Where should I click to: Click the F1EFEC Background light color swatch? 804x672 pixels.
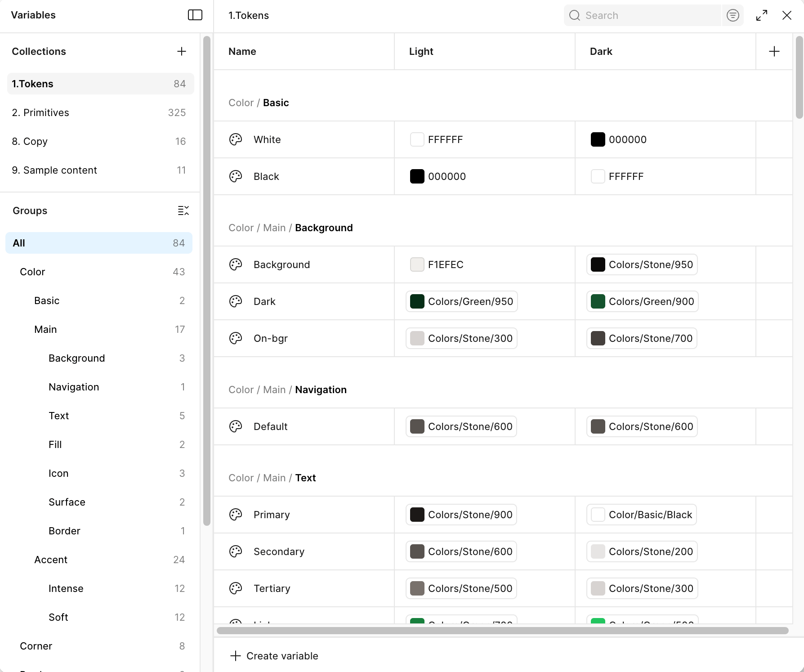pyautogui.click(x=417, y=264)
